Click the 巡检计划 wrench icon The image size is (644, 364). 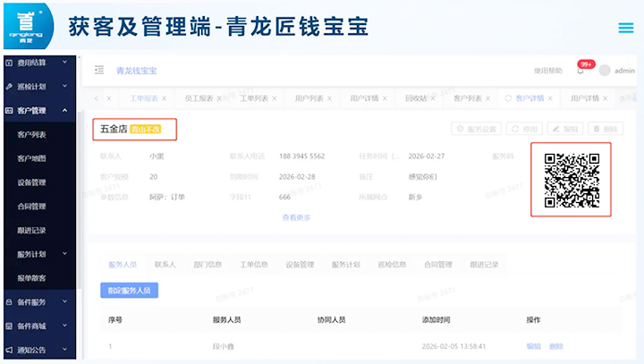pos(9,87)
